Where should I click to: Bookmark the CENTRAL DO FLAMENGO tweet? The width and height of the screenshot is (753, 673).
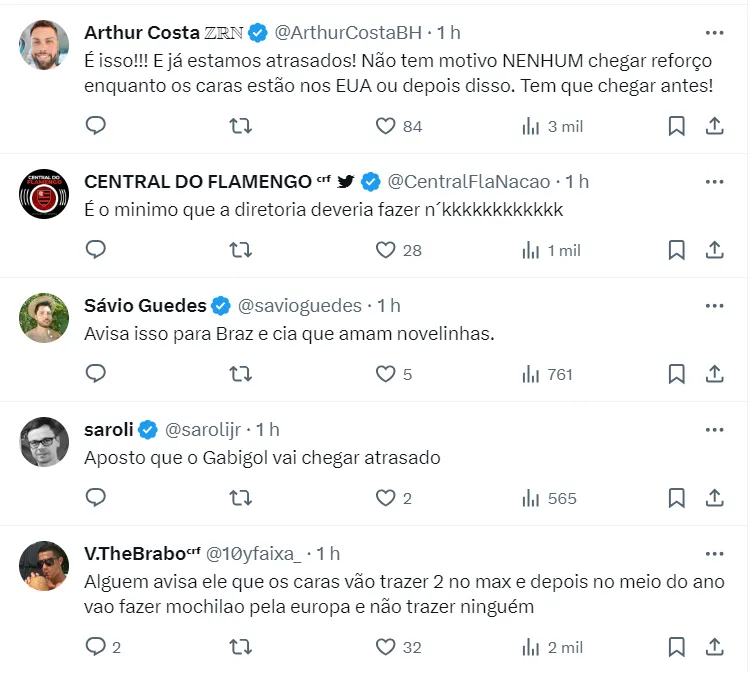pos(676,250)
